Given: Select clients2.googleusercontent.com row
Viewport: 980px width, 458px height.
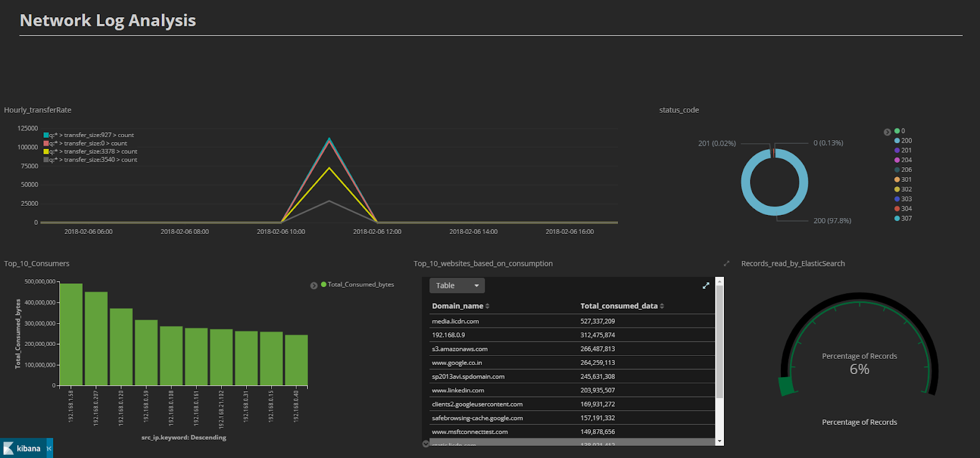Looking at the screenshot, I should (x=572, y=404).
